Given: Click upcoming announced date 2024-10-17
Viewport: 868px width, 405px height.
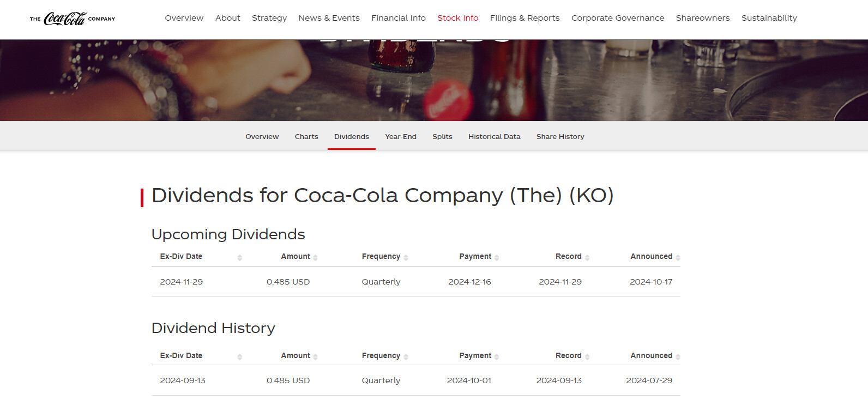Looking at the screenshot, I should pos(651,282).
